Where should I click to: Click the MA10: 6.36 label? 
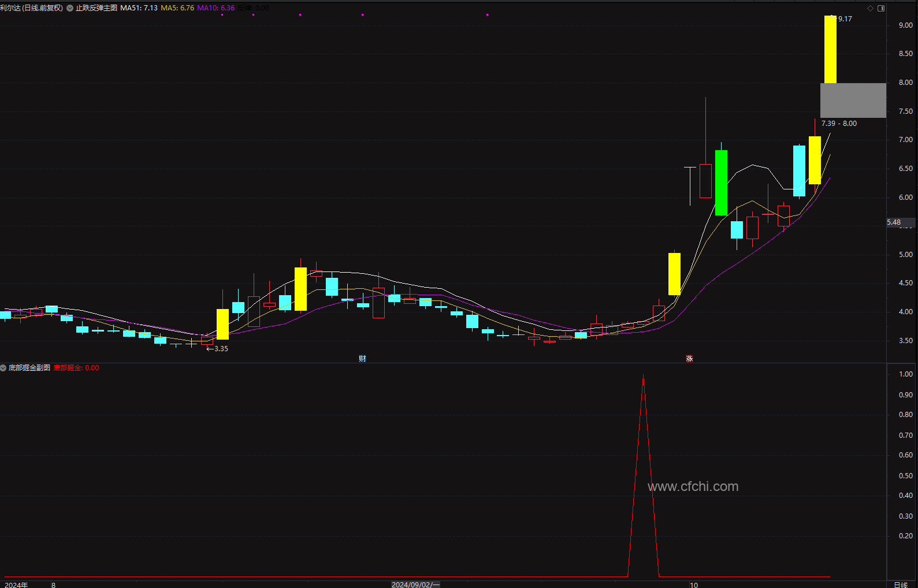216,8
